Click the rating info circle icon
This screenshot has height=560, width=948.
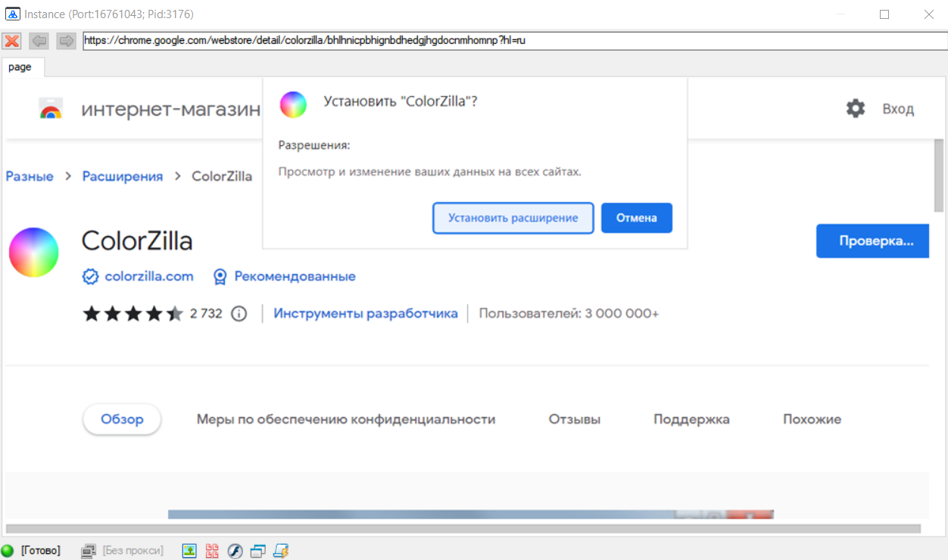239,313
